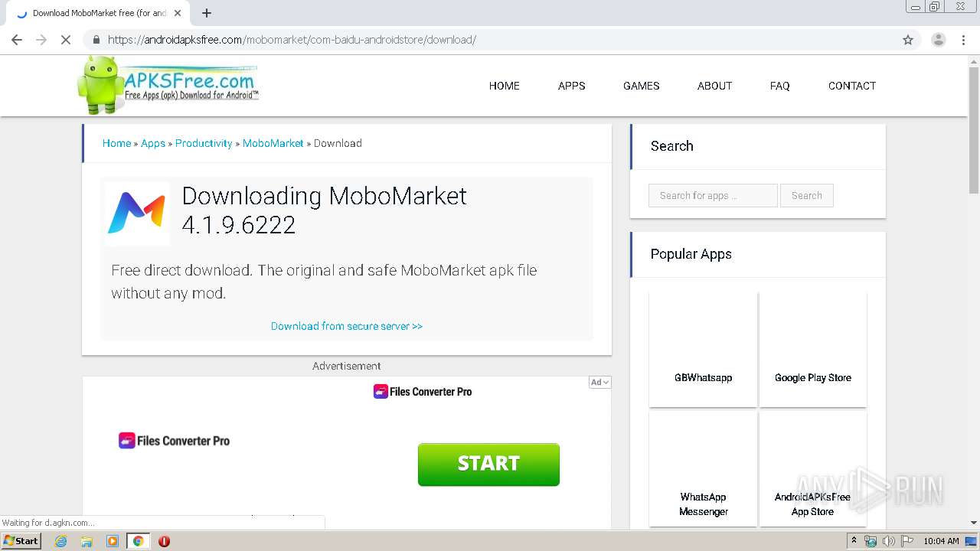Screen dimensions: 980x551
Task: Open the Action Center flag icon
Action: (x=906, y=541)
